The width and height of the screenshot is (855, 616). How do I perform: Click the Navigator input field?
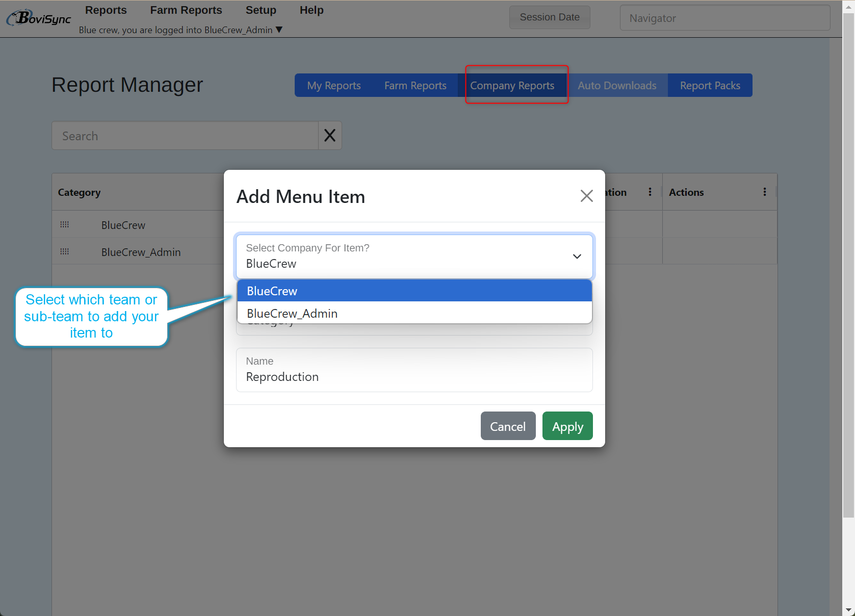724,18
